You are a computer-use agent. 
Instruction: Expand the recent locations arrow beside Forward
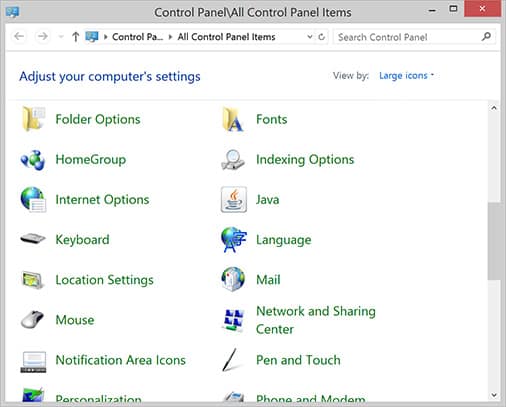point(61,36)
